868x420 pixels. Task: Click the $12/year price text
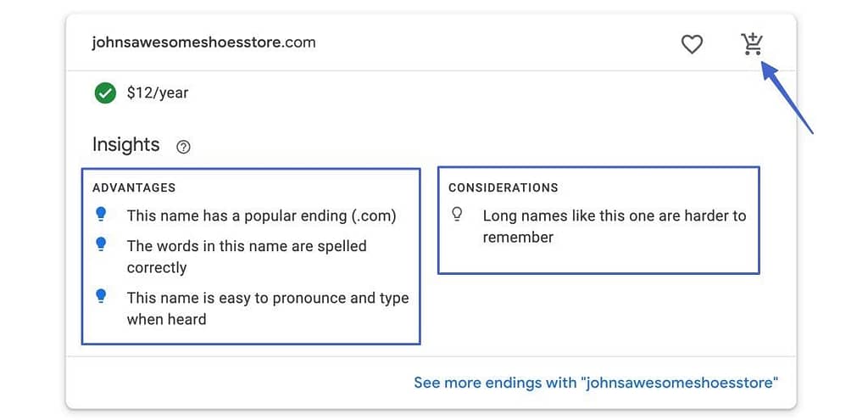pos(158,93)
